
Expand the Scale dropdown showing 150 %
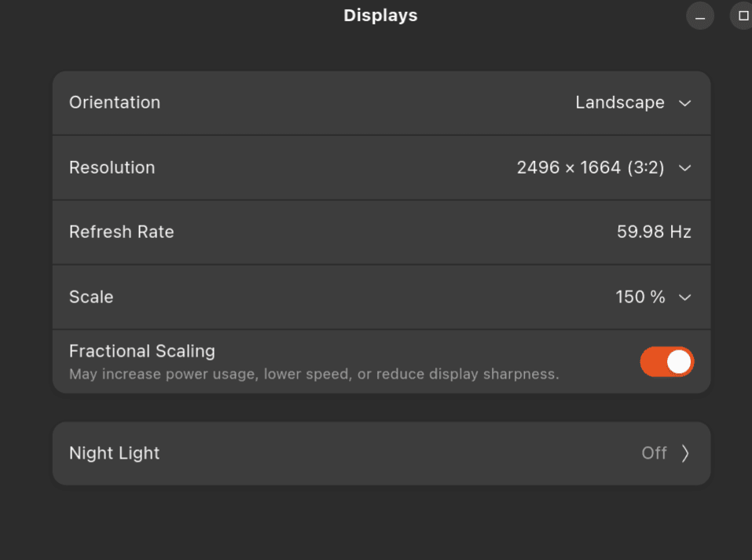[640, 298]
